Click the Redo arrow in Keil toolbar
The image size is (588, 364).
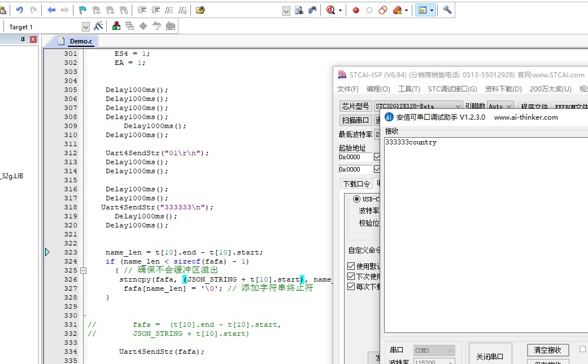[33, 10]
